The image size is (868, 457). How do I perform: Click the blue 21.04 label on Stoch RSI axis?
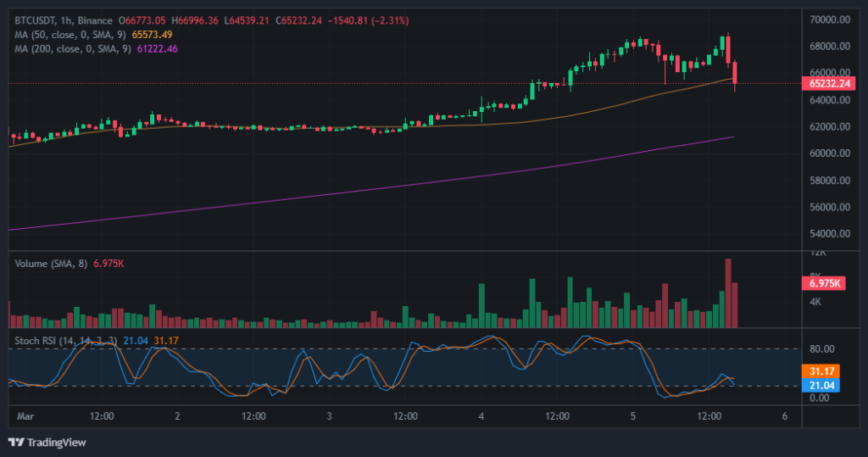[821, 385]
